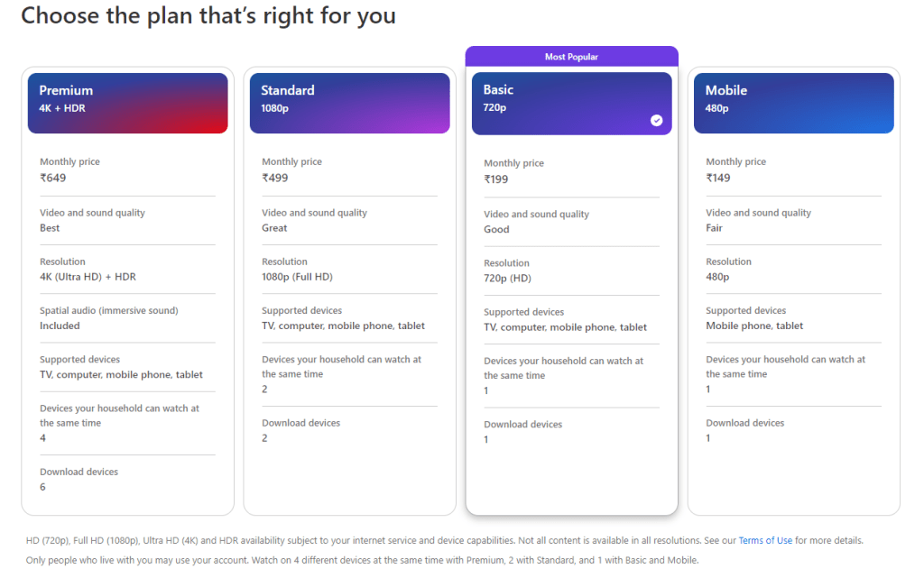Click the Premium ₹649 monthly price
The width and height of the screenshot is (924, 578).
[x=53, y=178]
